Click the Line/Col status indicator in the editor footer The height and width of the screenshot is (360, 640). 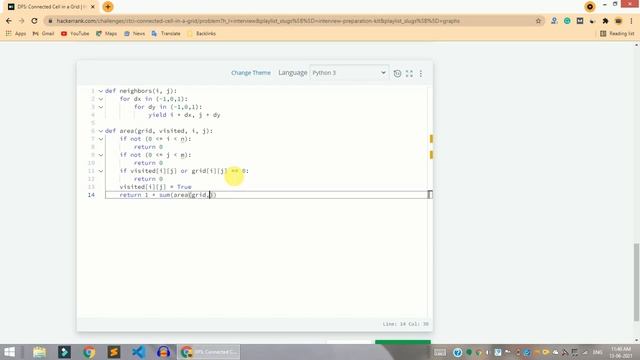tap(405, 324)
